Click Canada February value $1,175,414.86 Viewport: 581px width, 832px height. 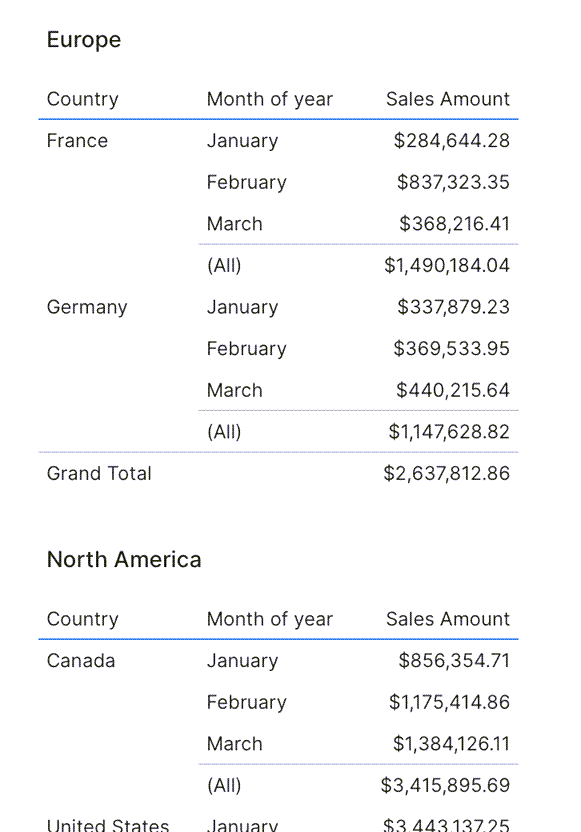[x=449, y=702]
